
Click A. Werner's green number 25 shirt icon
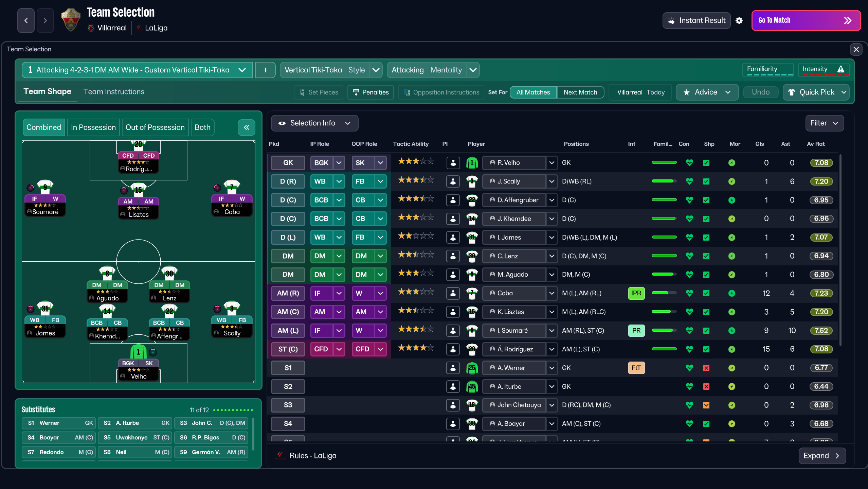(x=472, y=368)
